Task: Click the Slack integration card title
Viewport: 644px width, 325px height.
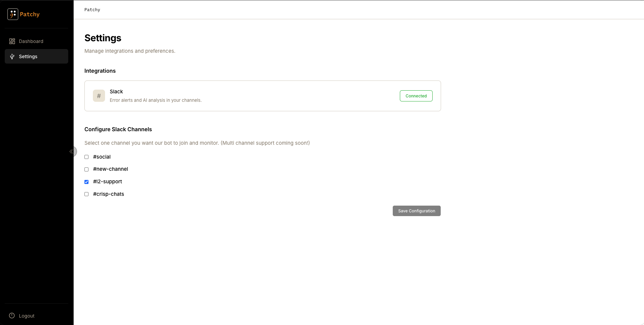Action: pyautogui.click(x=116, y=92)
